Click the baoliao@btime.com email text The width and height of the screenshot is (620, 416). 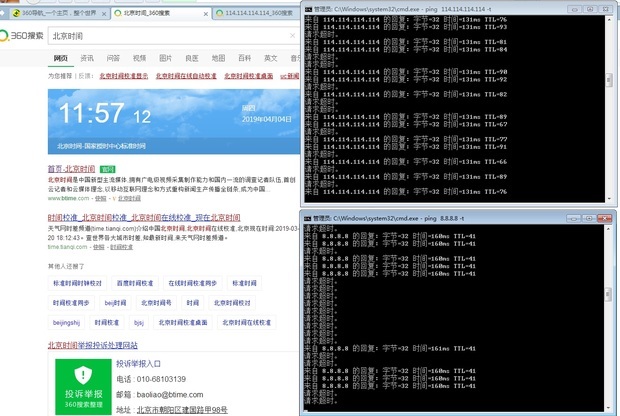click(170, 395)
